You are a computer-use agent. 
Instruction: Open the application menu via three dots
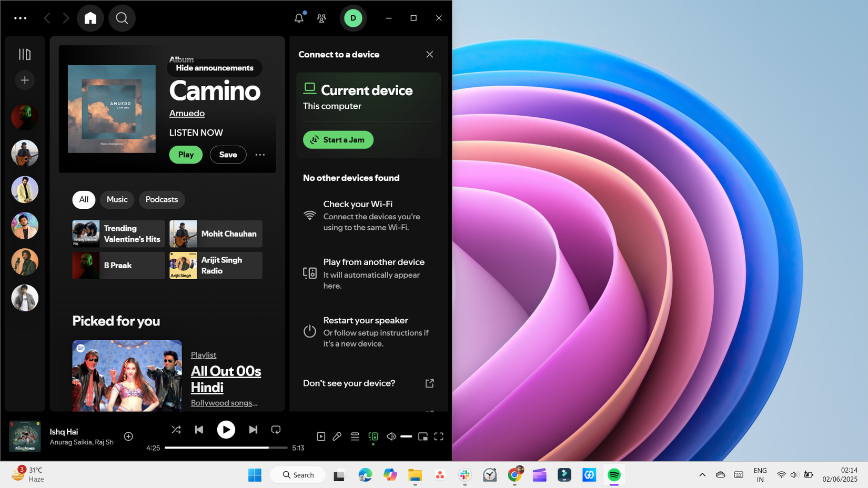(x=20, y=18)
